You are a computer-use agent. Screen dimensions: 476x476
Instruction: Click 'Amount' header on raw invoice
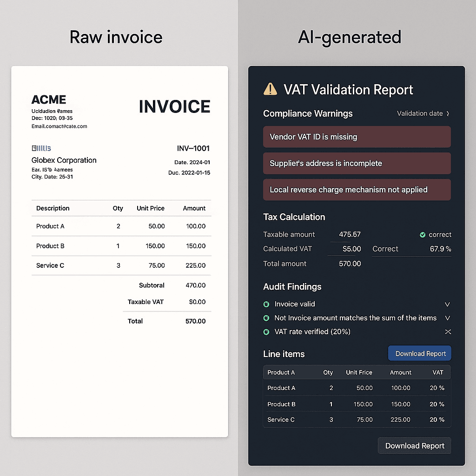[x=194, y=208]
